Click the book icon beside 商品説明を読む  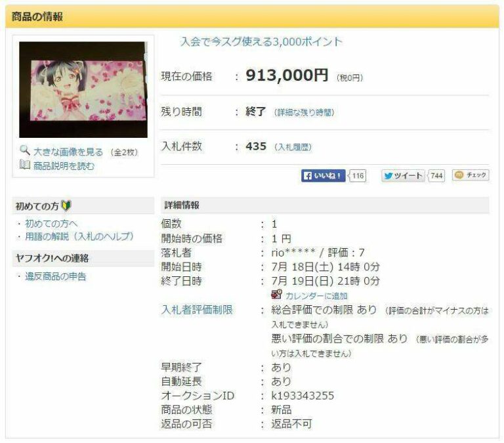point(25,165)
